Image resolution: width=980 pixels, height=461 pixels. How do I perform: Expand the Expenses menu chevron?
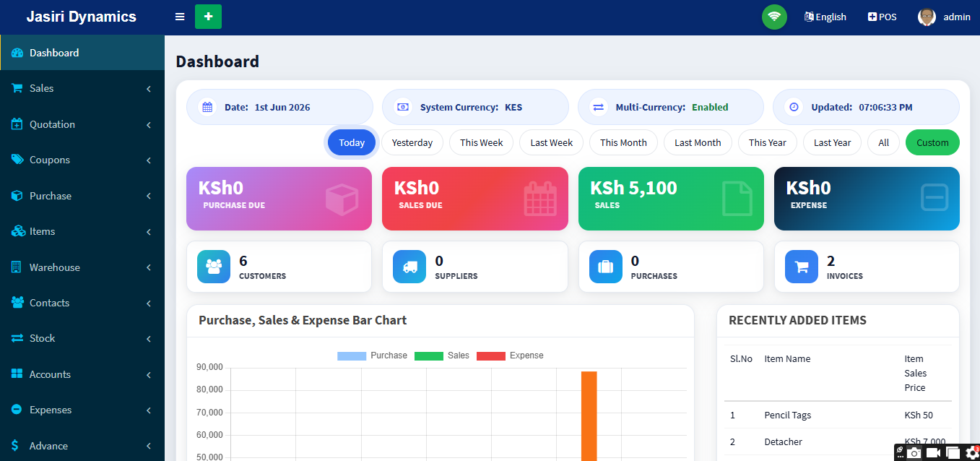click(149, 410)
